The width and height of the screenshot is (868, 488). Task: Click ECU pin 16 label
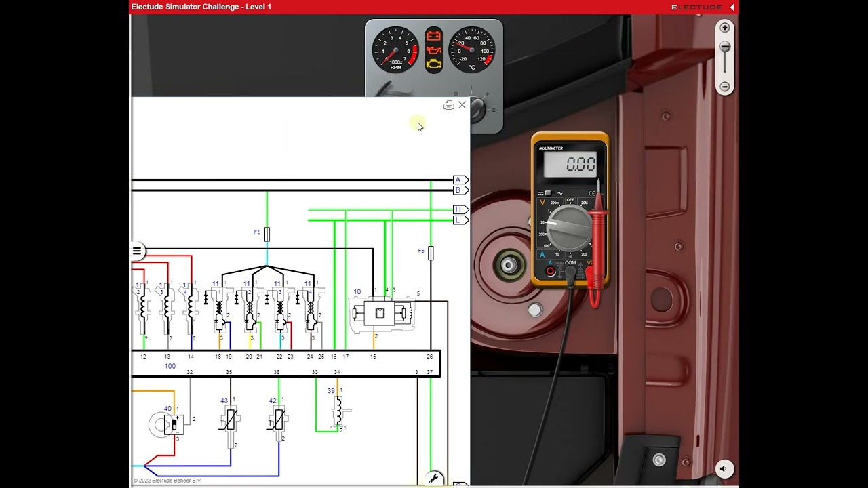coord(334,357)
